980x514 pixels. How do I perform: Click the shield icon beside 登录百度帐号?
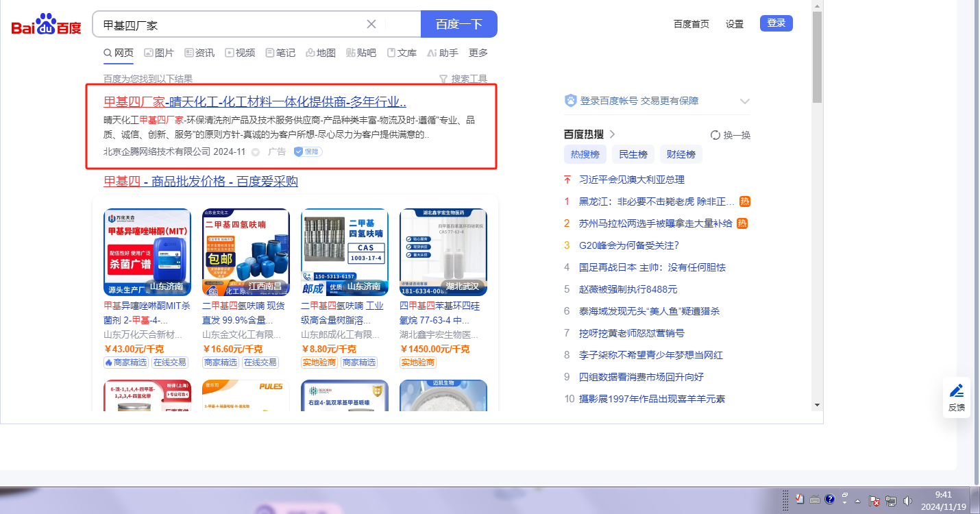tap(571, 101)
